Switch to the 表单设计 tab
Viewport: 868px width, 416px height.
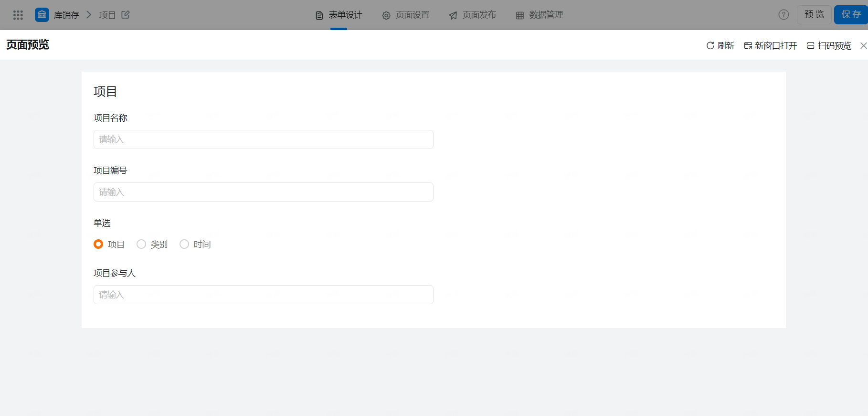click(339, 15)
